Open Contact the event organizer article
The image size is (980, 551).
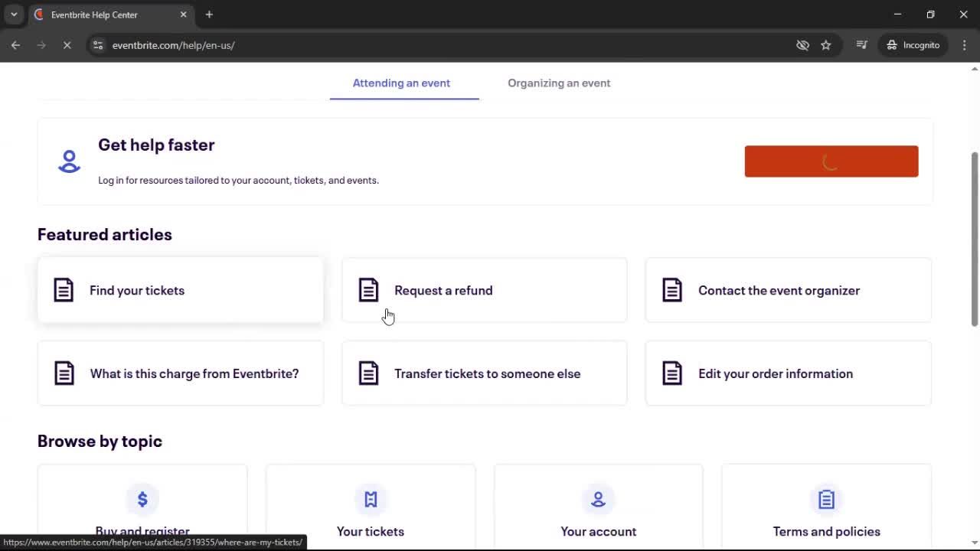point(789,290)
